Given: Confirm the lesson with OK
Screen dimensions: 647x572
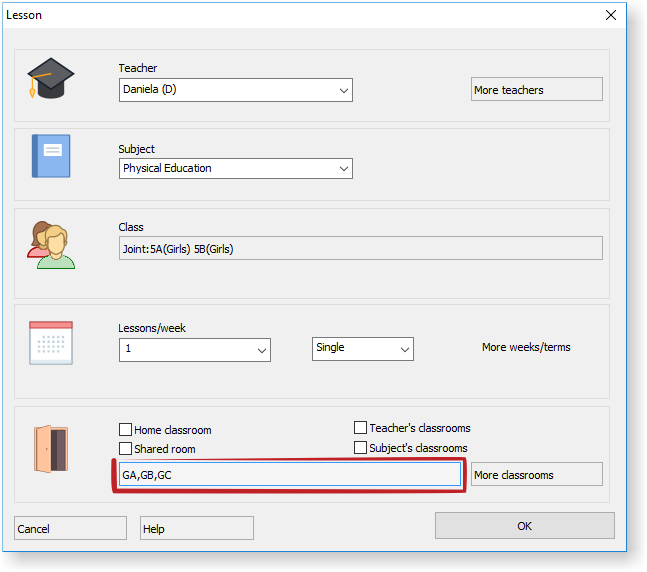Looking at the screenshot, I should pos(524,526).
